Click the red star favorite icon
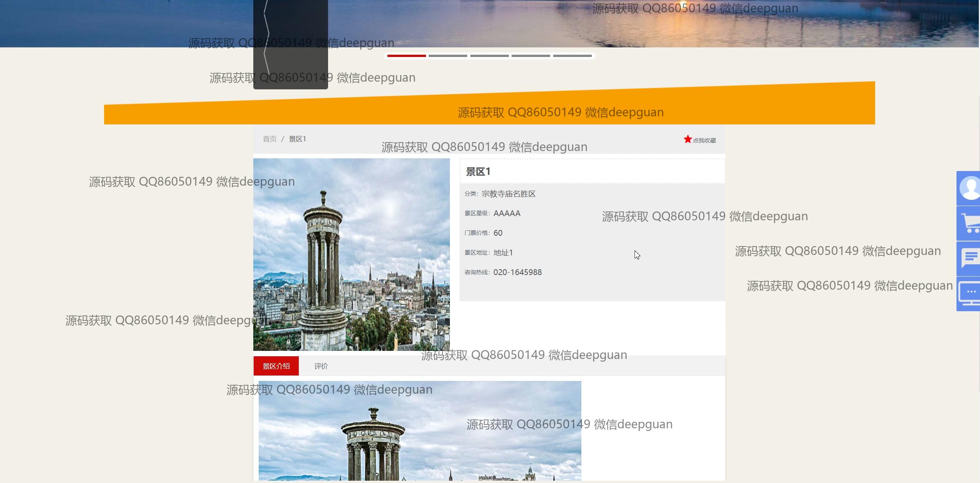 [687, 139]
